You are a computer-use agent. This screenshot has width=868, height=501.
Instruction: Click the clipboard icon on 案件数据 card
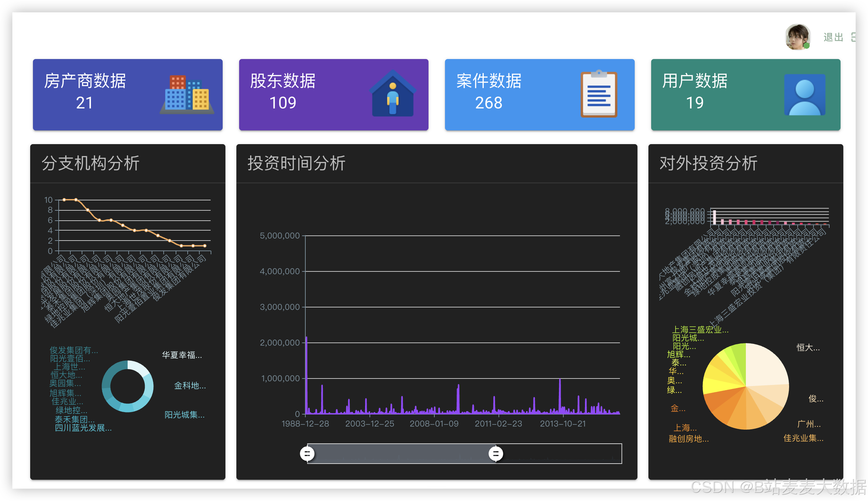[x=599, y=94]
